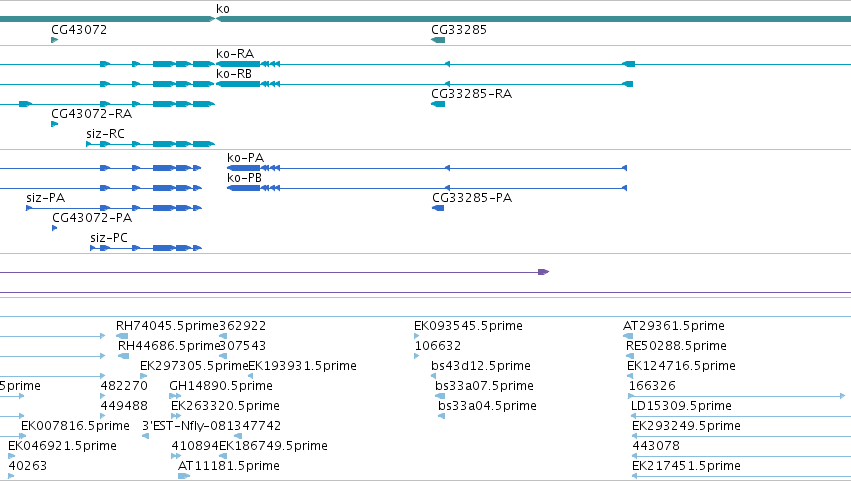Click the 40263 EST label
The width and height of the screenshot is (851, 481).
click(28, 467)
